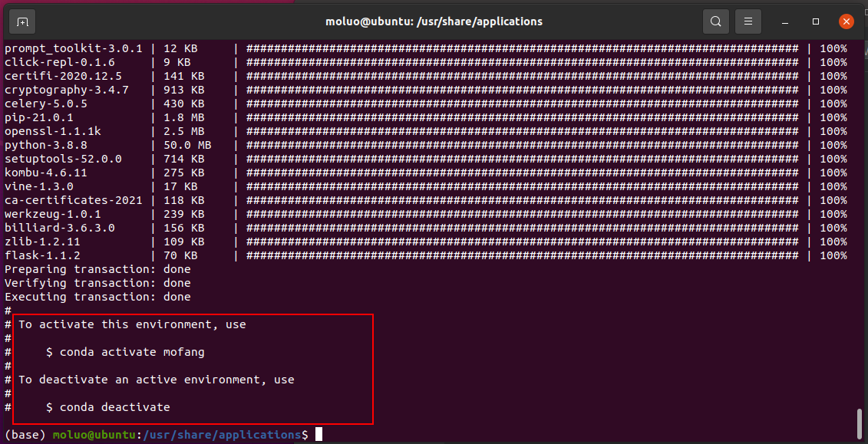Click the 100% value beside celery-5.0.5
The height and width of the screenshot is (444, 868).
tap(833, 104)
